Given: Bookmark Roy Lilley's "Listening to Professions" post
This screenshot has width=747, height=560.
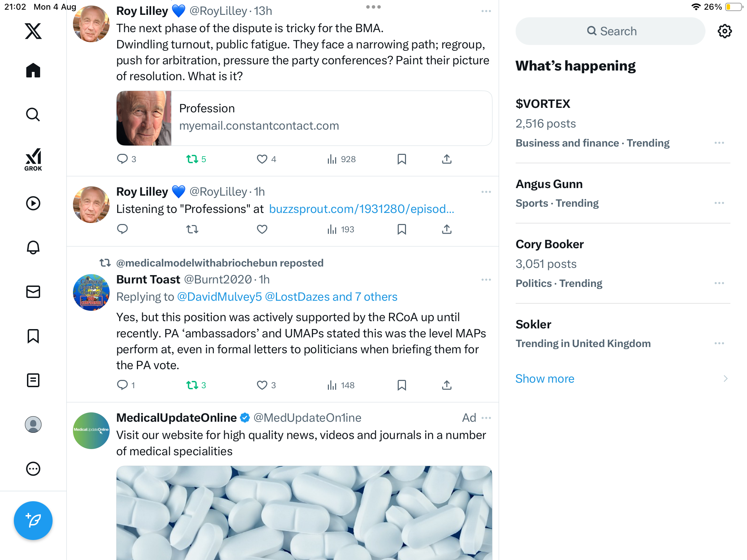Looking at the screenshot, I should (x=402, y=229).
